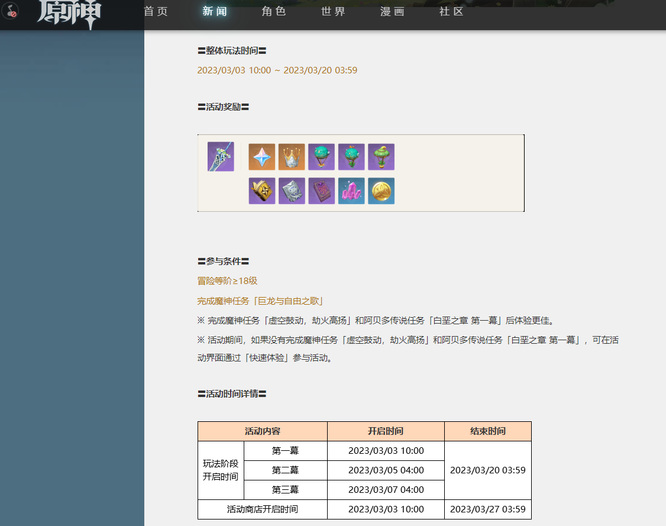
Task: Click the 开启时间 table header
Action: (x=386, y=431)
